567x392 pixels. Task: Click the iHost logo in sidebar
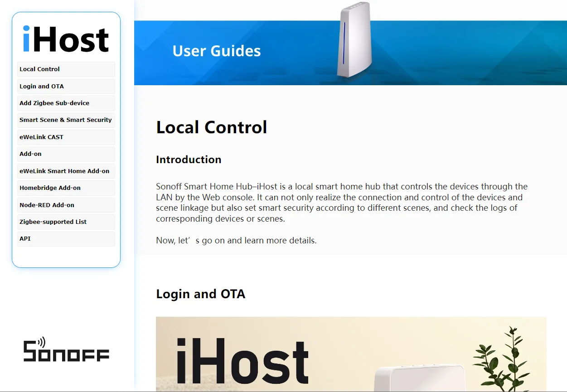[66, 39]
